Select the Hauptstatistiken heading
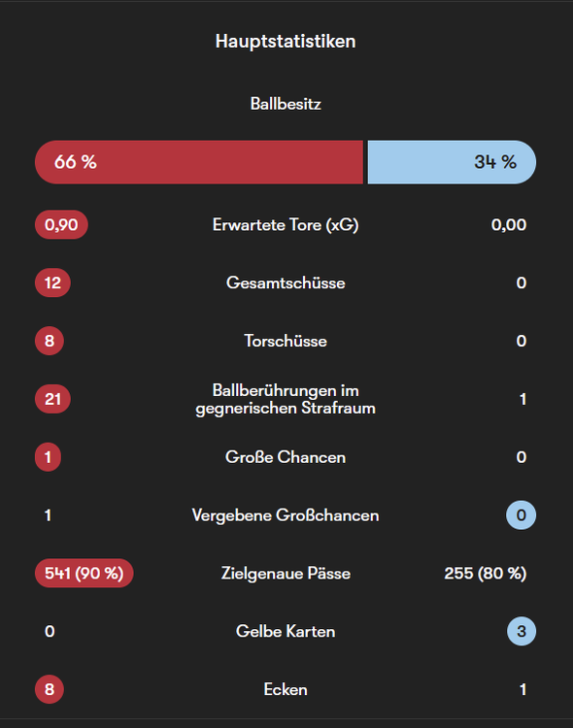The image size is (573, 728). point(286,42)
